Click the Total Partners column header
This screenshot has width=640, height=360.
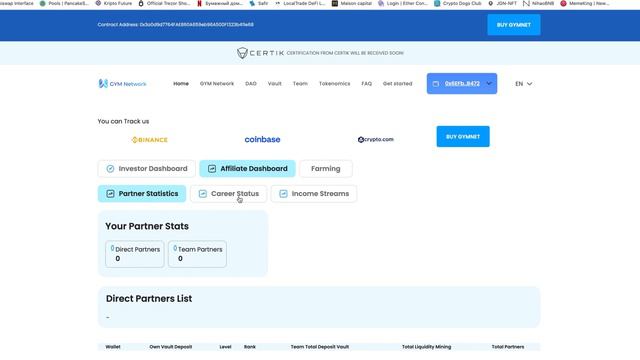click(x=508, y=347)
